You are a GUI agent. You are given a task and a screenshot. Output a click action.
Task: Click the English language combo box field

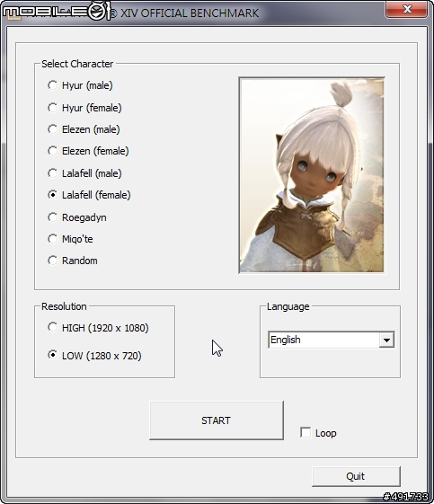click(332, 340)
